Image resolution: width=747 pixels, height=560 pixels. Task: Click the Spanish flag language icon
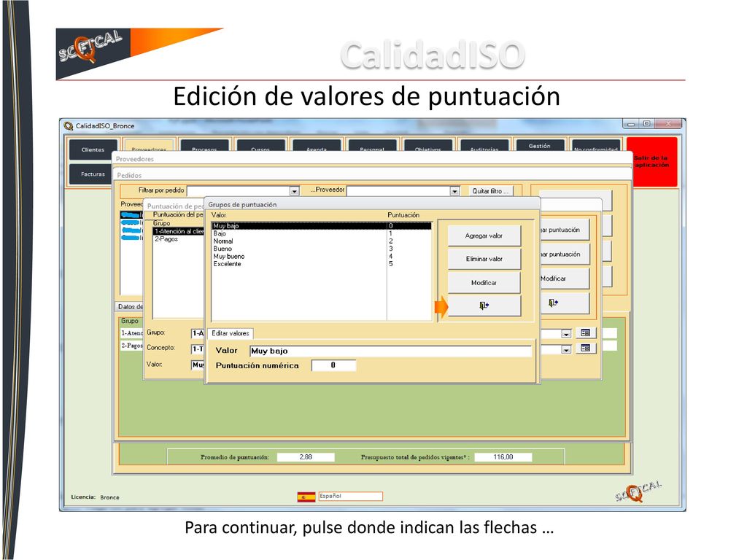306,497
